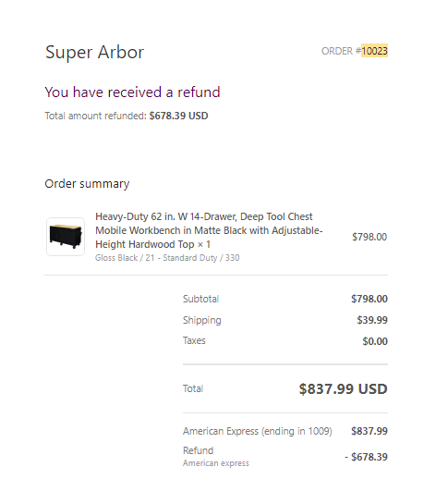Click the American Express charge $837.99

(x=369, y=431)
